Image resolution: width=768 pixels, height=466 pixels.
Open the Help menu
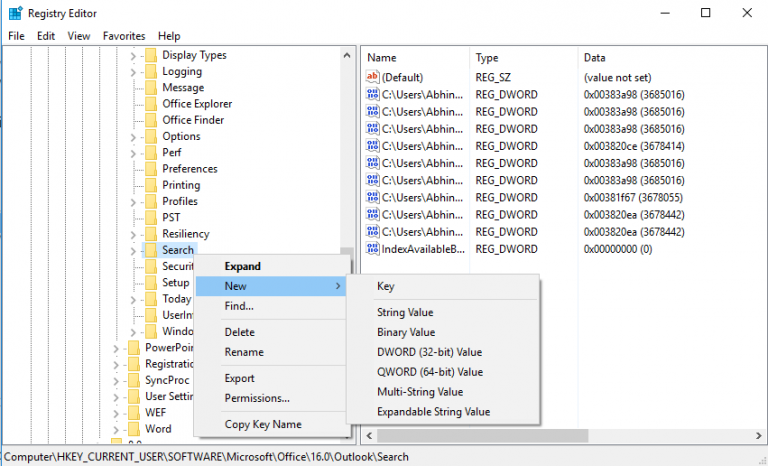coord(169,36)
